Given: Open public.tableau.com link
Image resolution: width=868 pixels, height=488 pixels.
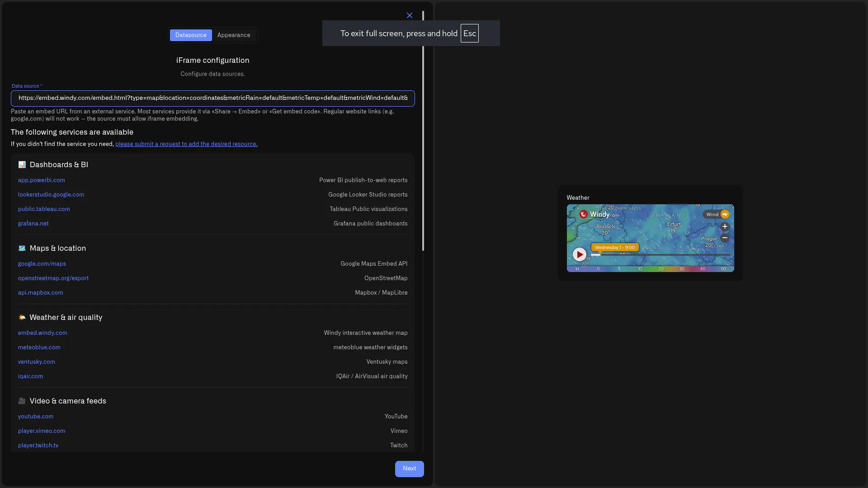Looking at the screenshot, I should click(44, 209).
